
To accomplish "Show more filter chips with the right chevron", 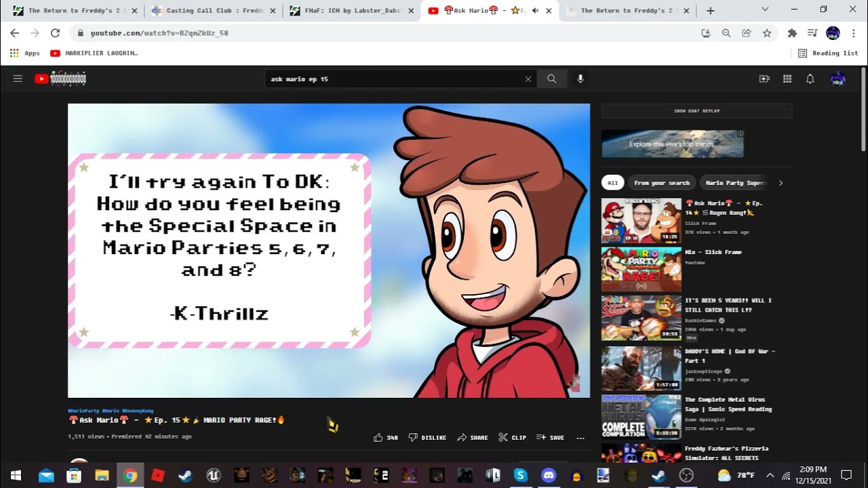I will (x=781, y=183).
